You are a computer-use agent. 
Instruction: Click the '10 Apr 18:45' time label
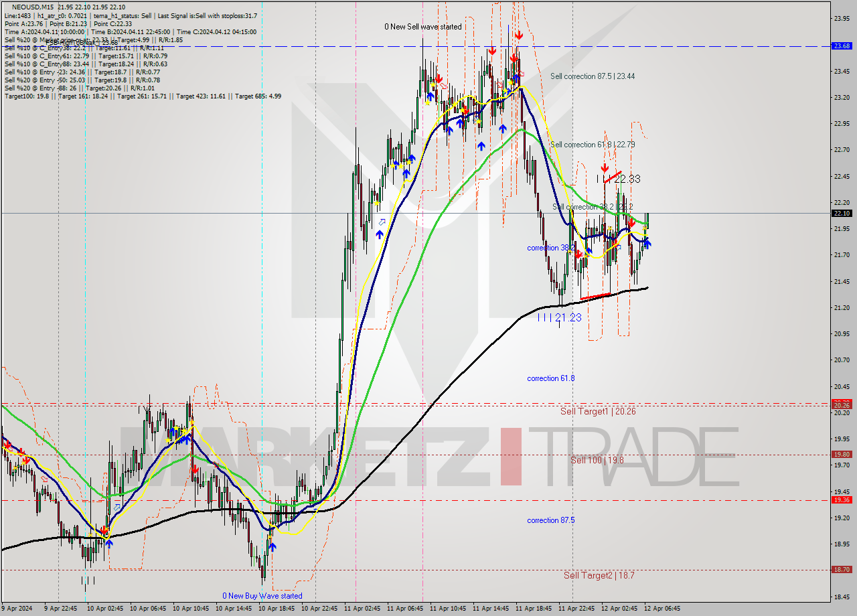277,609
